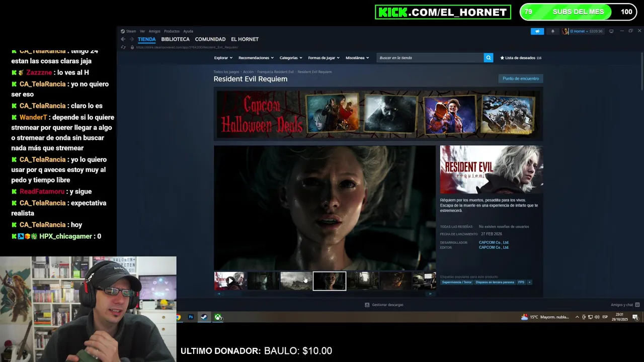
Task: Expand the Recomendaciones dropdown
Action: pyautogui.click(x=256, y=58)
